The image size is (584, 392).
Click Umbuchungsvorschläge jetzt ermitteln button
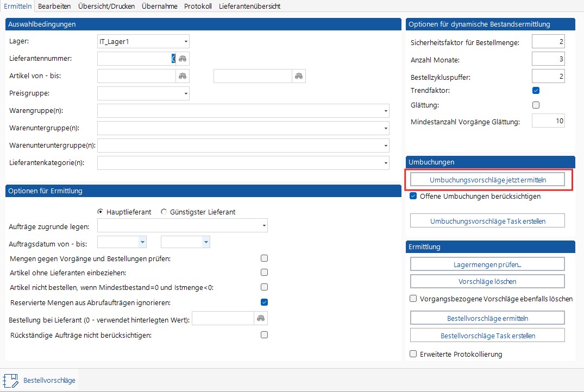(x=487, y=180)
